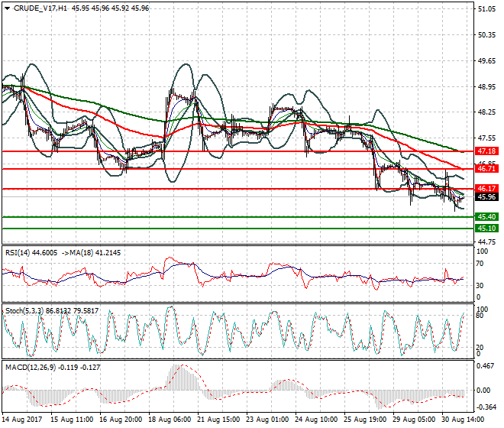The height and width of the screenshot is (428, 504).
Task: Select the 70 level on the RSI scale
Action: tap(481, 264)
